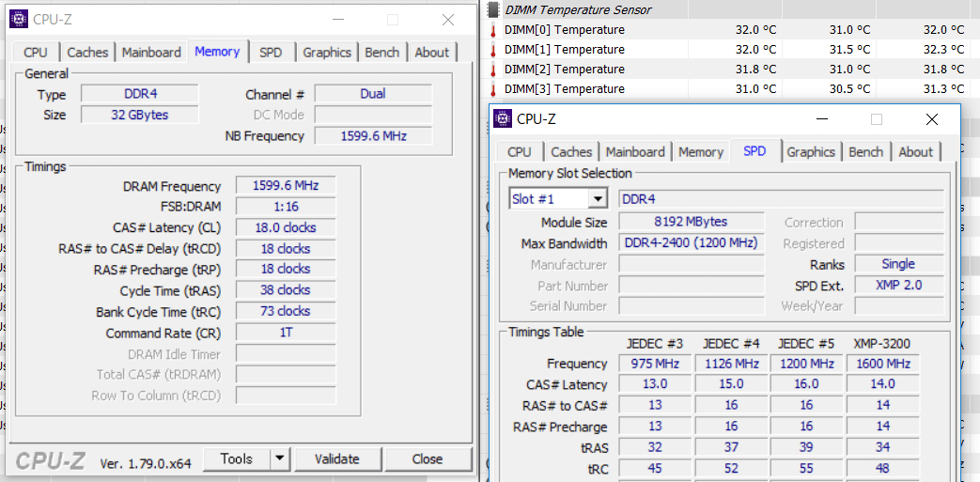The image size is (980, 482).
Task: Click the DRAM Frequency value field
Action: (x=286, y=186)
